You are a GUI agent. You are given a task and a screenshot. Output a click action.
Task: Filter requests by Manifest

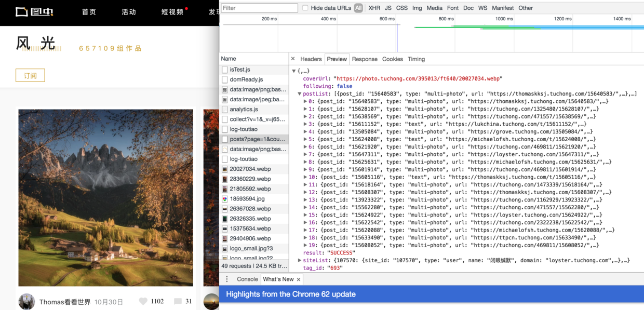pyautogui.click(x=503, y=8)
